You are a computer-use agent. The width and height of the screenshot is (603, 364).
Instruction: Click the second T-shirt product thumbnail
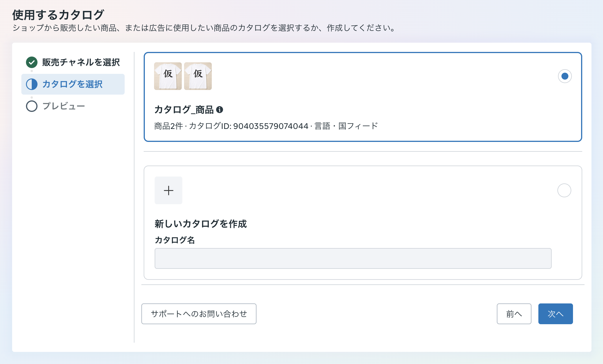pos(198,76)
